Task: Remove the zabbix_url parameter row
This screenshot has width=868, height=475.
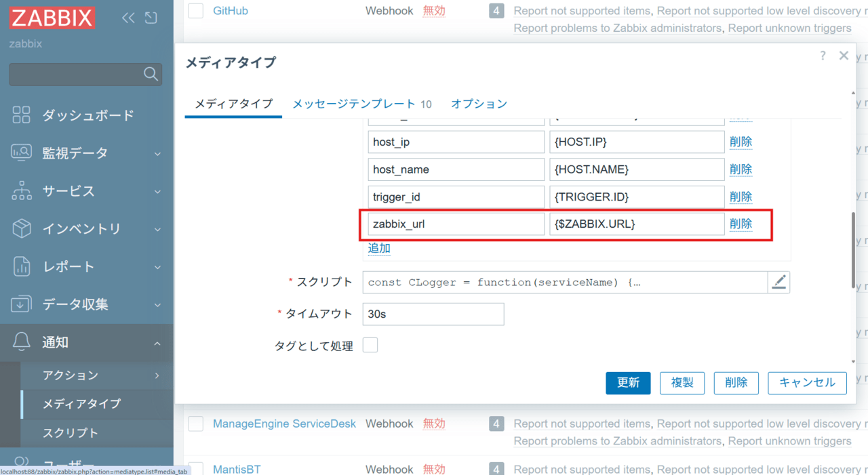Action: (x=741, y=224)
